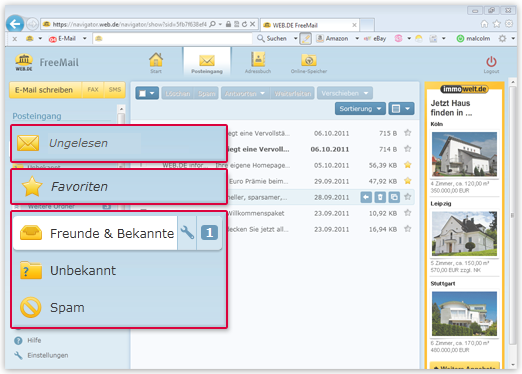This screenshot has height=374, width=522.
Task: Unstar the 47,92 KB email
Action: pos(408,181)
